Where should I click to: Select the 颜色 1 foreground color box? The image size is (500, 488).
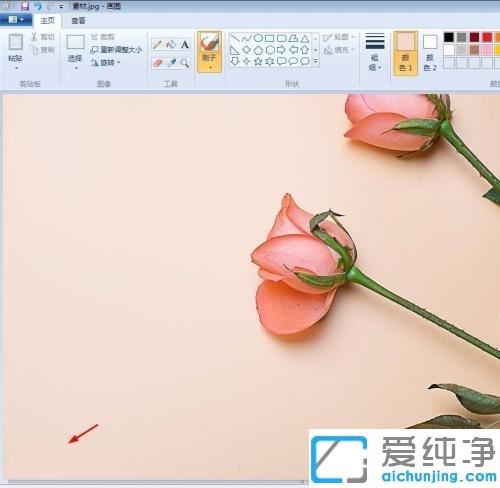click(x=405, y=53)
